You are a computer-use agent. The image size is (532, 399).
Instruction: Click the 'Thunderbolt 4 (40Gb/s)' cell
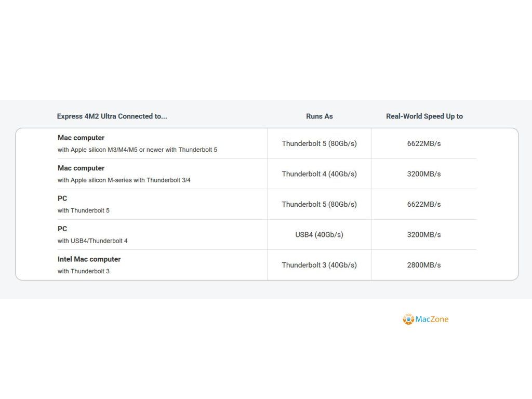319,174
